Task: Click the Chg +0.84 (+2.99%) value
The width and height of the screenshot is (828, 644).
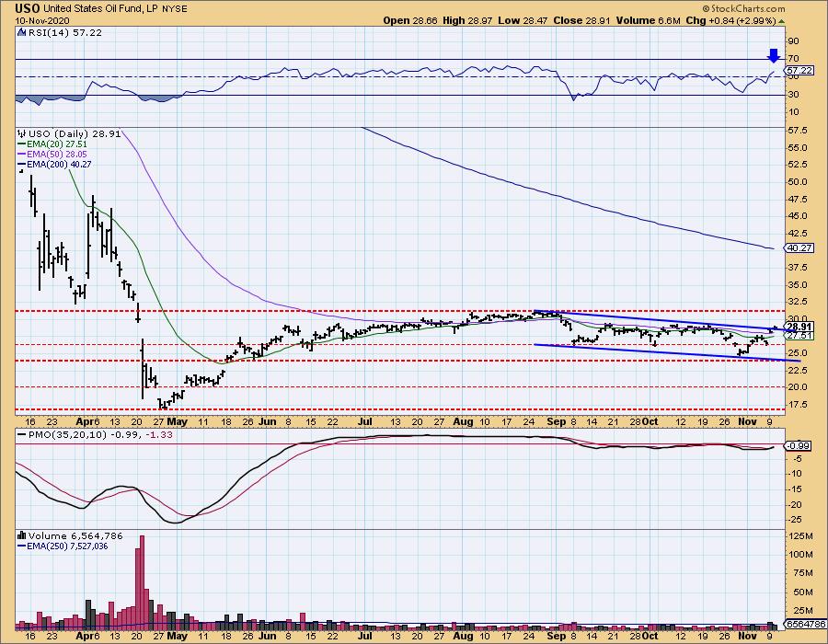Action: point(730,20)
